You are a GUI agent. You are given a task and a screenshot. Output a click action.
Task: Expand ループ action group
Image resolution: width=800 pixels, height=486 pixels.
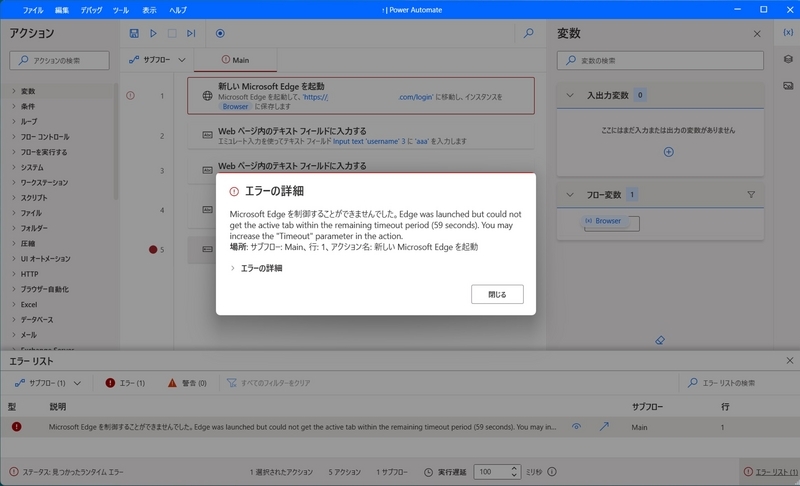tap(14, 121)
